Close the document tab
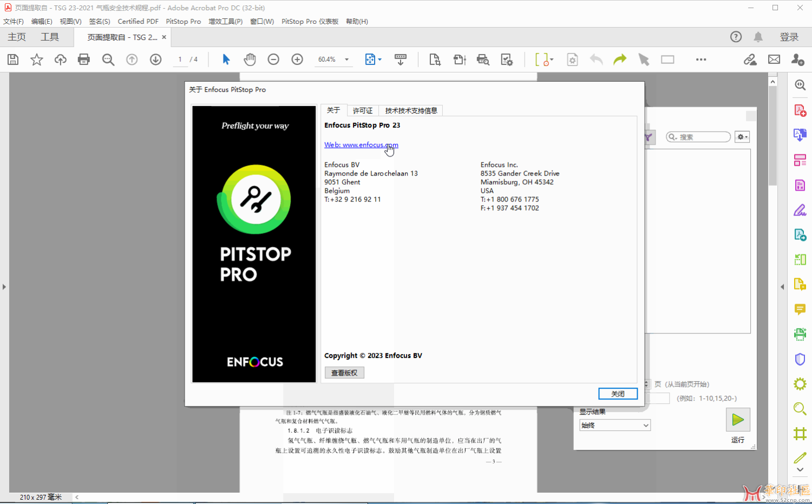The height and width of the screenshot is (504, 812). point(164,37)
